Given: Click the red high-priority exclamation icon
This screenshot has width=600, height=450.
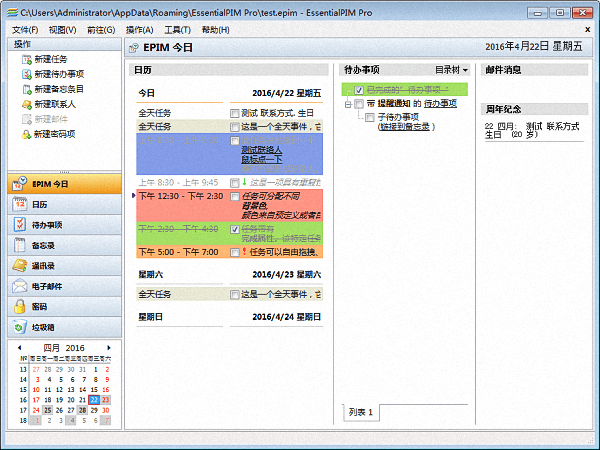Looking at the screenshot, I should click(245, 252).
